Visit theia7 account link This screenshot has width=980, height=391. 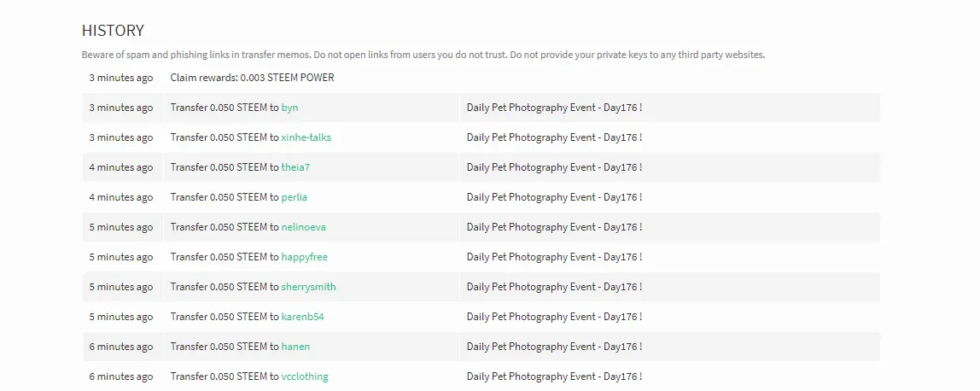[x=295, y=167]
